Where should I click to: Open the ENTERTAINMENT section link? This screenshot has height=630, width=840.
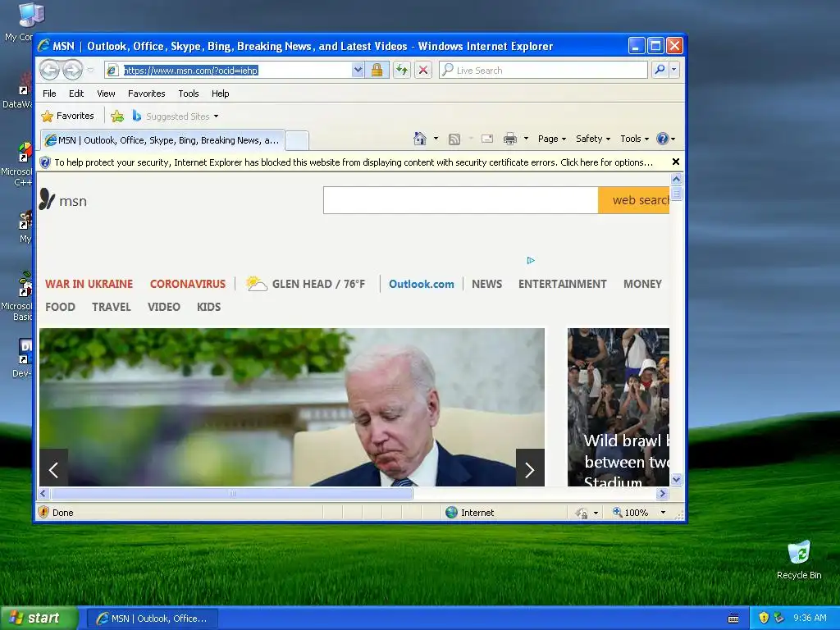[x=562, y=284]
